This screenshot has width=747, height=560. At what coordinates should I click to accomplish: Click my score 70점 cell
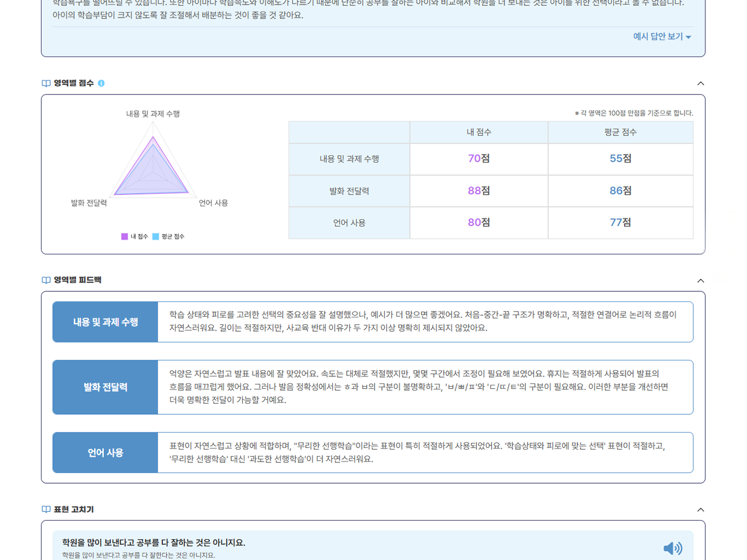point(479,159)
